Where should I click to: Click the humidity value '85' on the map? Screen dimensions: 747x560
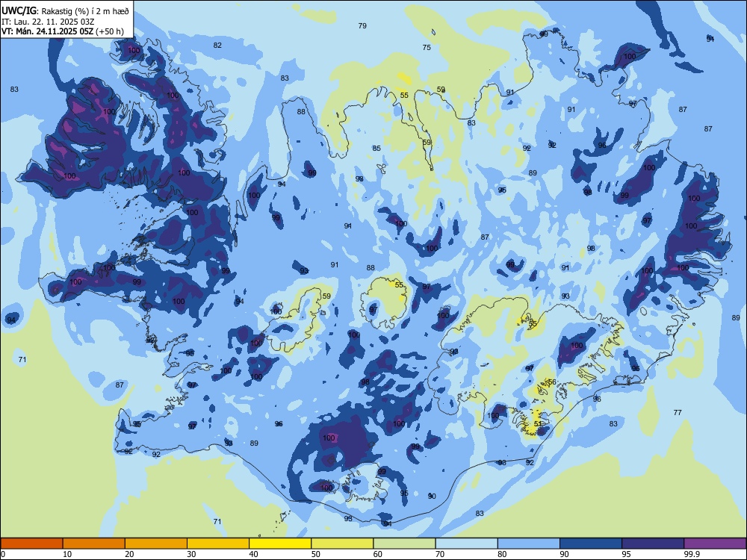click(376, 148)
